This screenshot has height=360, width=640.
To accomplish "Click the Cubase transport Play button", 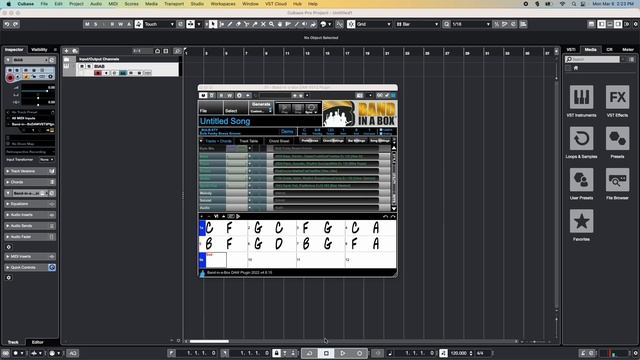I will [x=343, y=353].
